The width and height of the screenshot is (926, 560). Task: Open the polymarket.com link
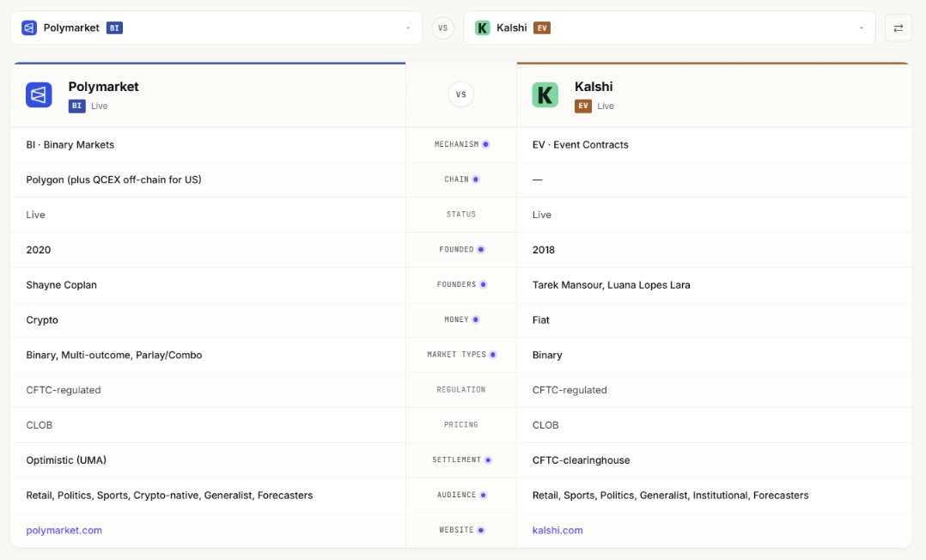pos(64,531)
